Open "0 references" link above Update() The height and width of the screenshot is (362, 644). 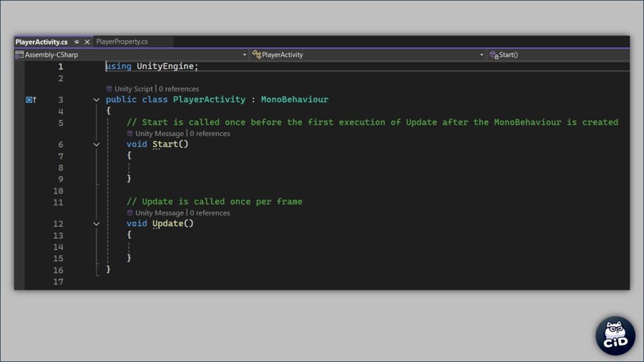click(x=210, y=213)
